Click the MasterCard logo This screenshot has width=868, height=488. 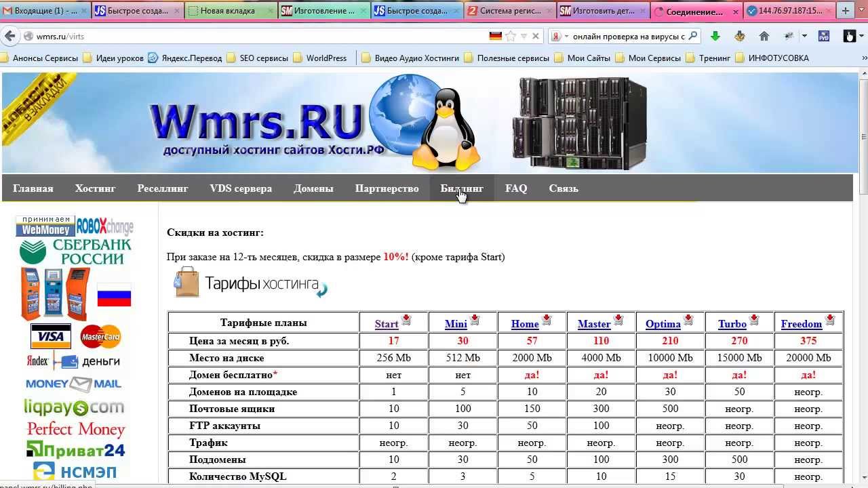[x=100, y=335]
